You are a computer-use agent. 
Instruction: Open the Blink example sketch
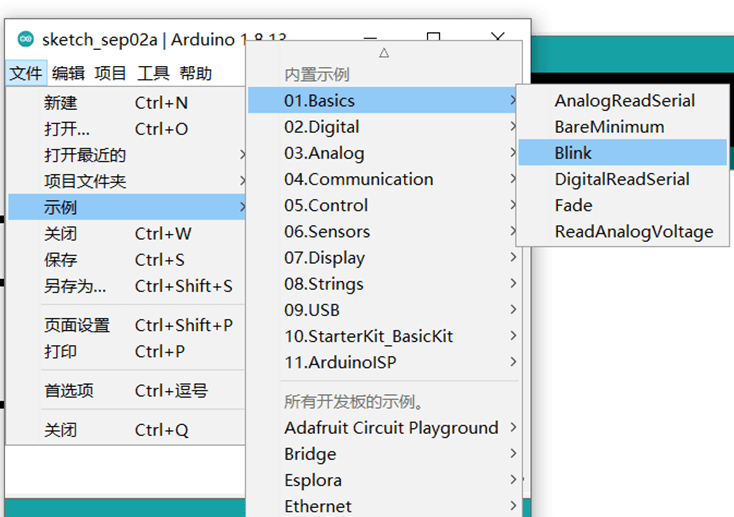tap(623, 153)
